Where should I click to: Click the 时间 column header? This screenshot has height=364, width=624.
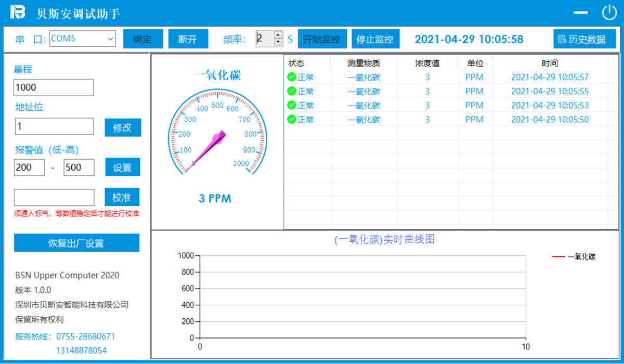550,63
